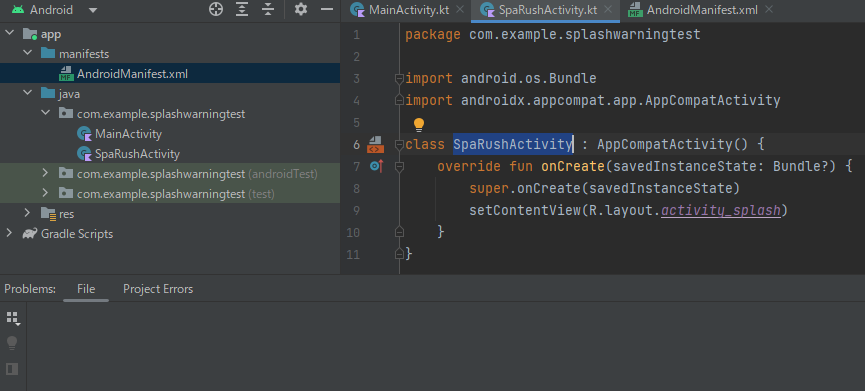Collapse the java folder
Viewport: 865px width, 391px height.
(27, 93)
